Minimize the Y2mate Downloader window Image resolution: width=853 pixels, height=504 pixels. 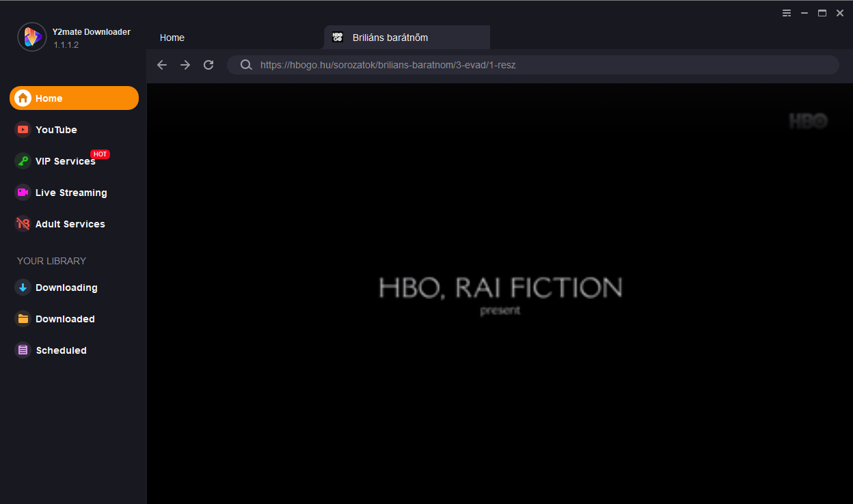pos(804,13)
